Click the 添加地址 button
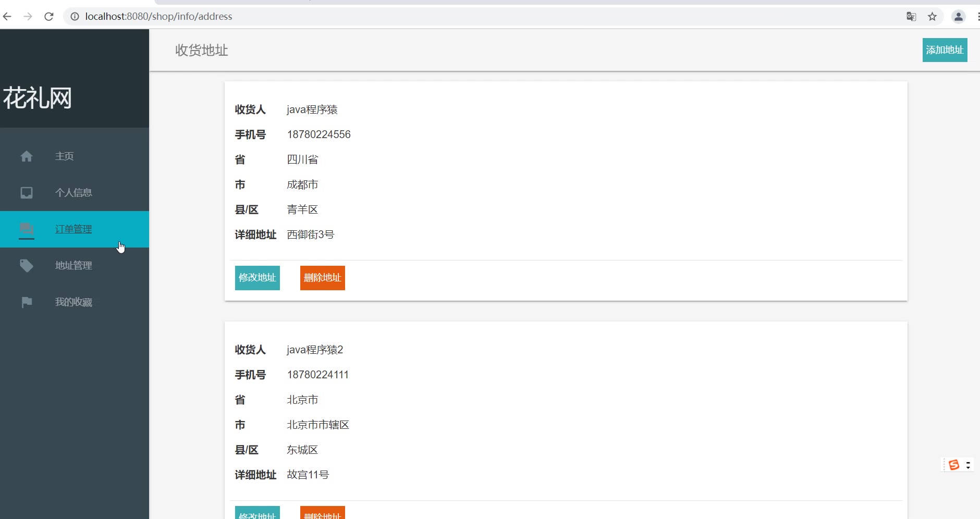Screen dimensions: 980x519 pyautogui.click(x=945, y=50)
